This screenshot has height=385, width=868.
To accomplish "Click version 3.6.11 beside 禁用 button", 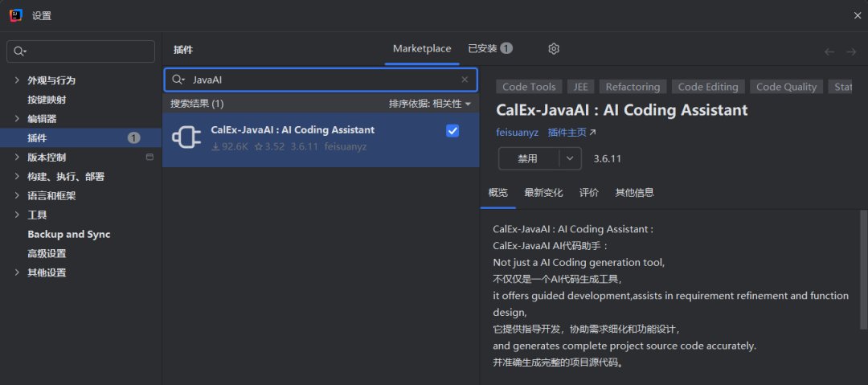I will (x=608, y=159).
